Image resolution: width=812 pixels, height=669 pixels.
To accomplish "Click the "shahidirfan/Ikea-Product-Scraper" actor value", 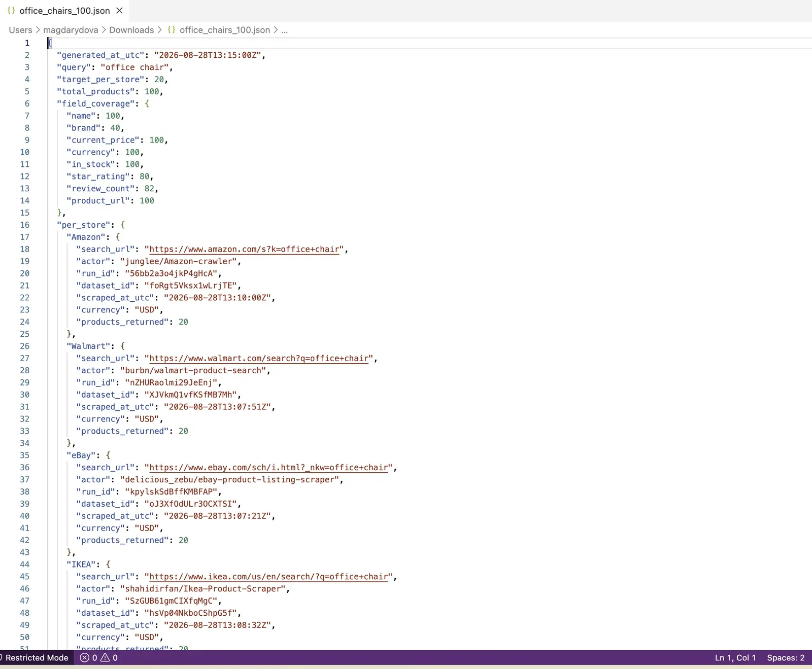I will point(202,588).
